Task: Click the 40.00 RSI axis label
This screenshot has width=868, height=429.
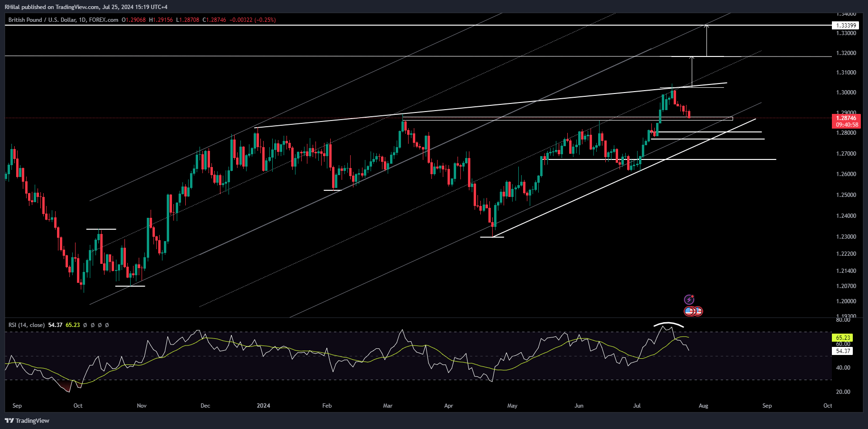Action: tap(843, 368)
